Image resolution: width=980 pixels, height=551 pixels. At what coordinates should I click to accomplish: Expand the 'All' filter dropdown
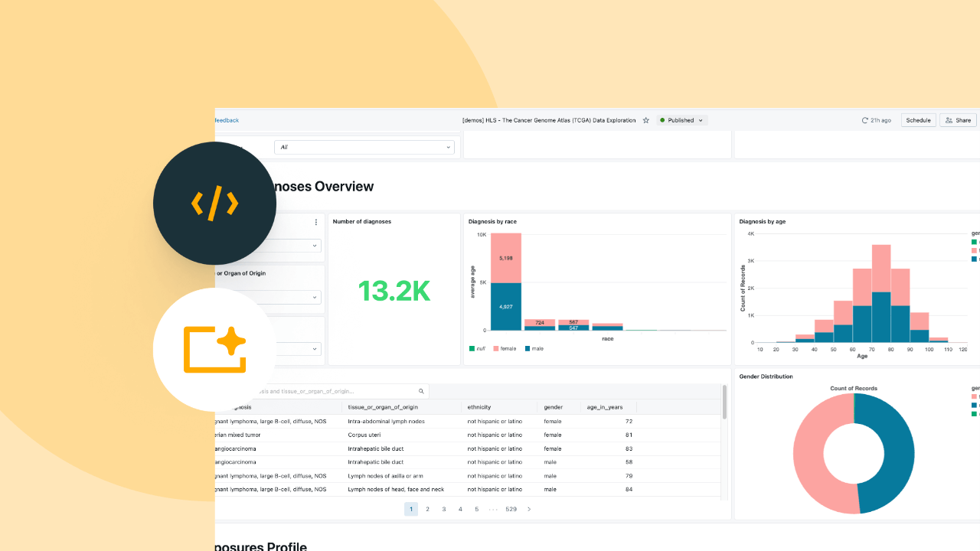click(x=365, y=147)
